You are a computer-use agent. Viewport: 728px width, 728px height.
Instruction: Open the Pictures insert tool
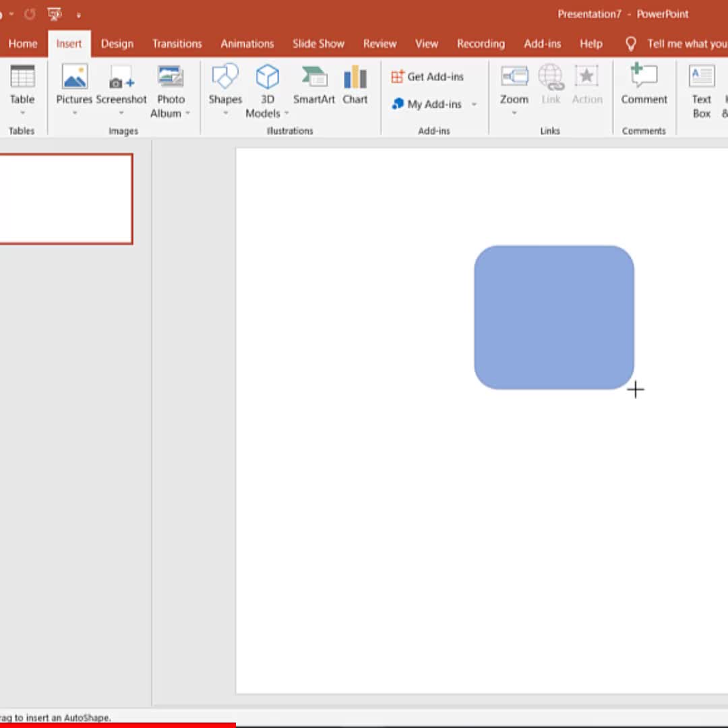(x=74, y=78)
